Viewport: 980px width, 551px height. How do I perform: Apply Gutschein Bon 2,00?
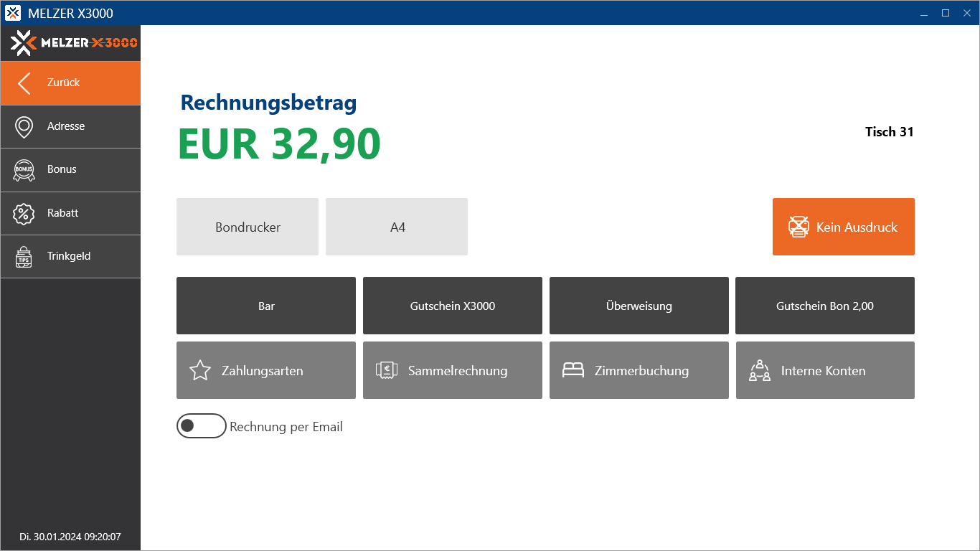point(825,306)
